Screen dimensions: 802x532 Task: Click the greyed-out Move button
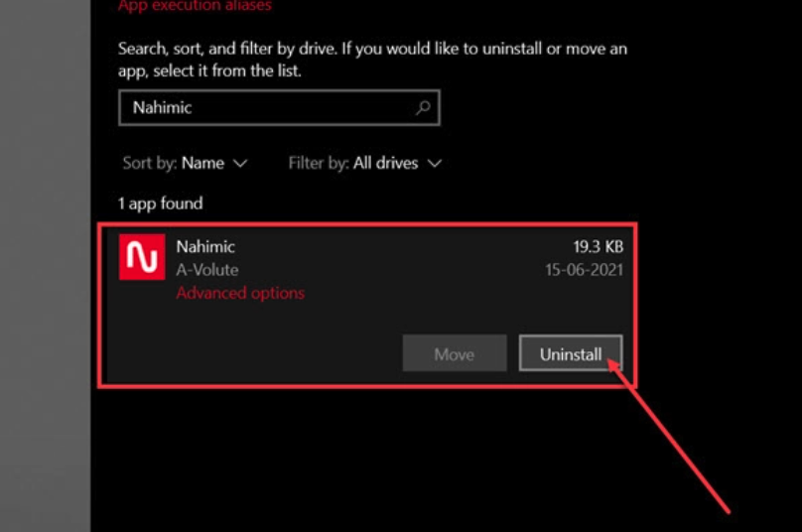pyautogui.click(x=455, y=353)
